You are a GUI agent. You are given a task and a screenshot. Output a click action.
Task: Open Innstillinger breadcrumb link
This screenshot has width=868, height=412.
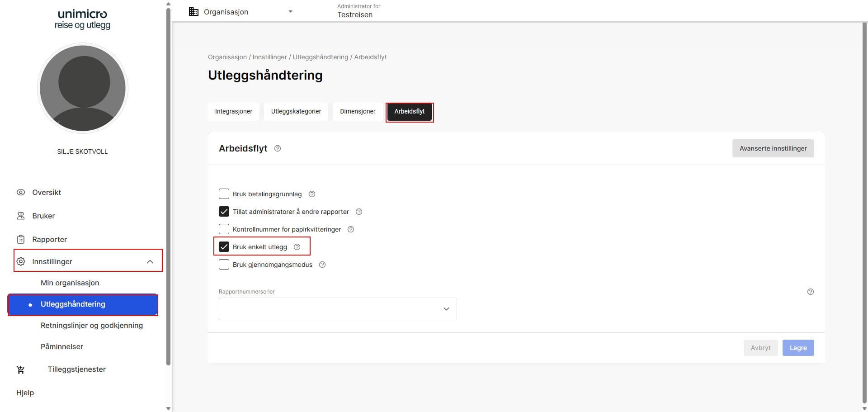(269, 57)
